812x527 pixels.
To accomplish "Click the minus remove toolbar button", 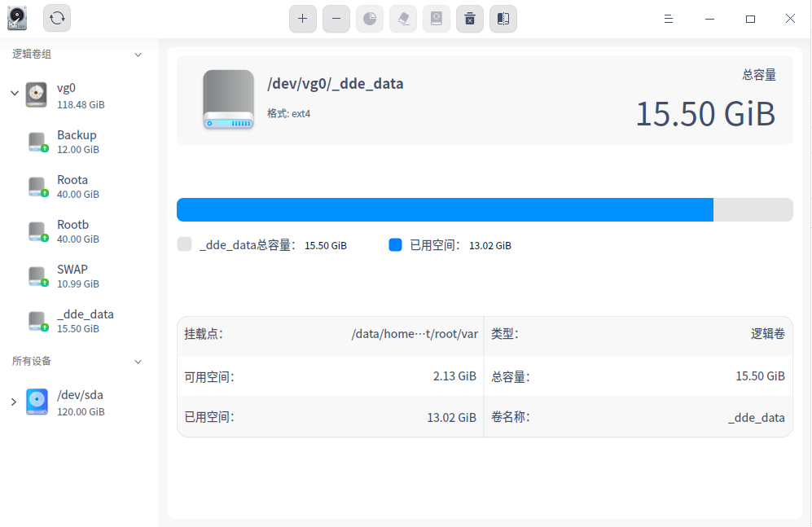I will [336, 20].
